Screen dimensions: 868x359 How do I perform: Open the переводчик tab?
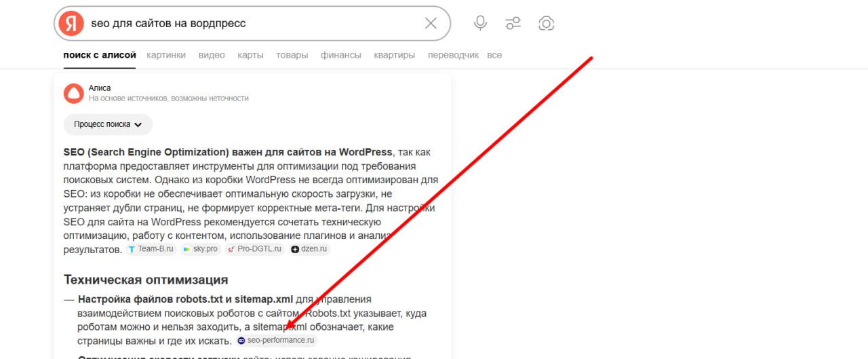454,55
